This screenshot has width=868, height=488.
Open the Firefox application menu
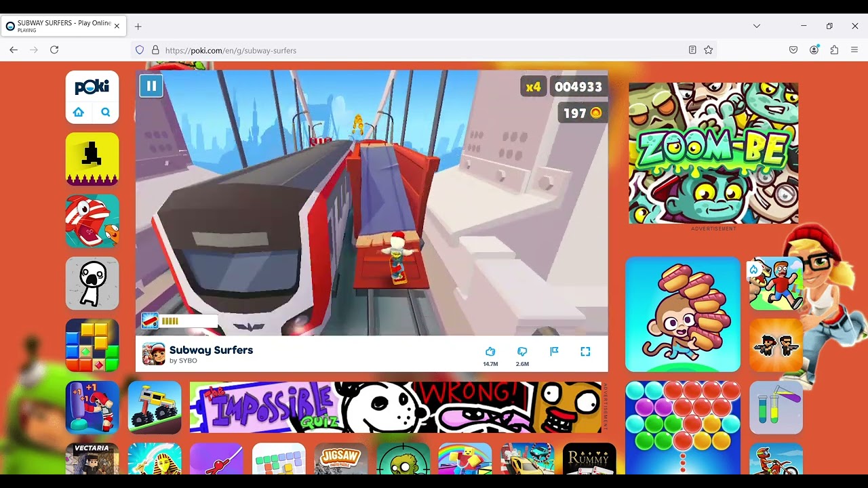point(854,50)
